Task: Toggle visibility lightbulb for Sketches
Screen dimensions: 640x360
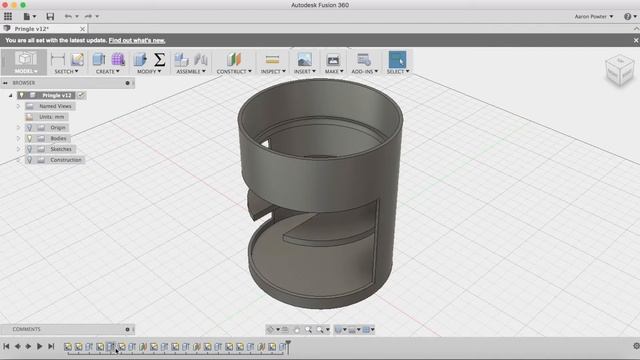Action: click(x=29, y=149)
